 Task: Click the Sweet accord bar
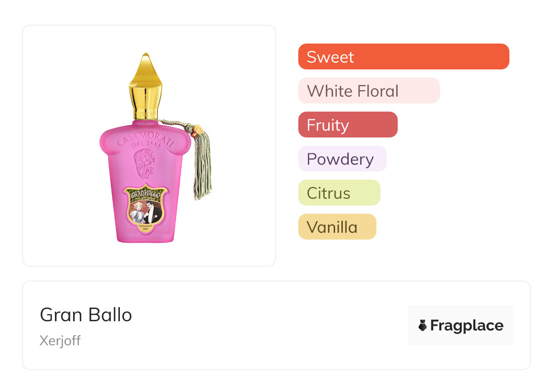(x=403, y=57)
